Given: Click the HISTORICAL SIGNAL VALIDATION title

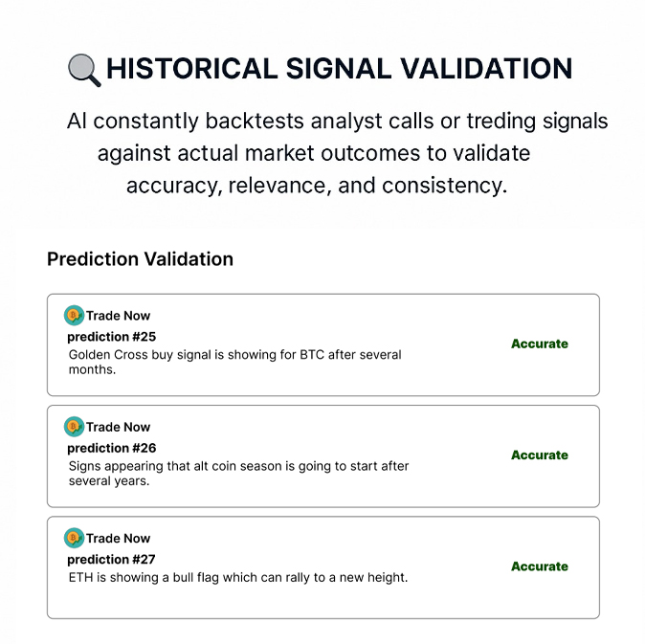Looking at the screenshot, I should (x=340, y=68).
